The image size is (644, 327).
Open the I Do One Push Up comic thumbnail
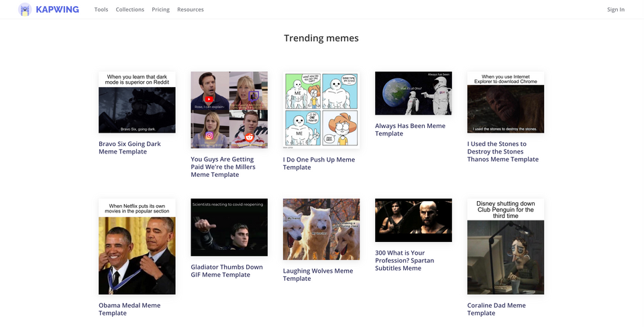click(321, 110)
